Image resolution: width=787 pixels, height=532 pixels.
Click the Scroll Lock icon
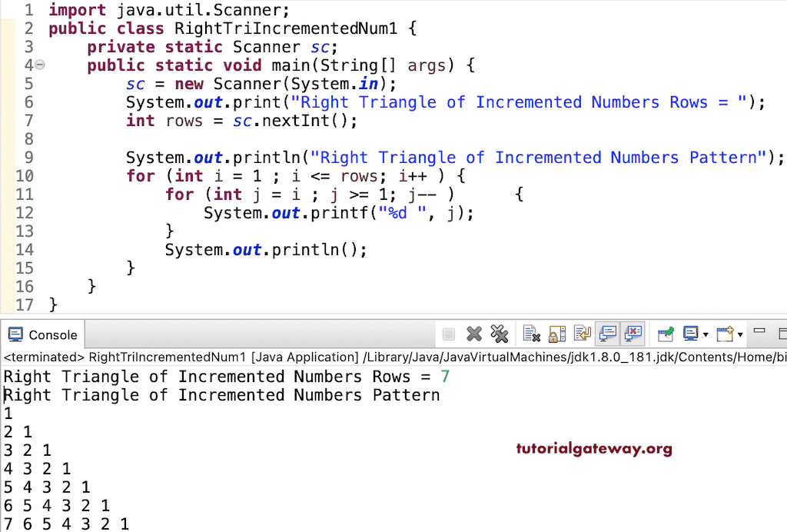[x=556, y=334]
